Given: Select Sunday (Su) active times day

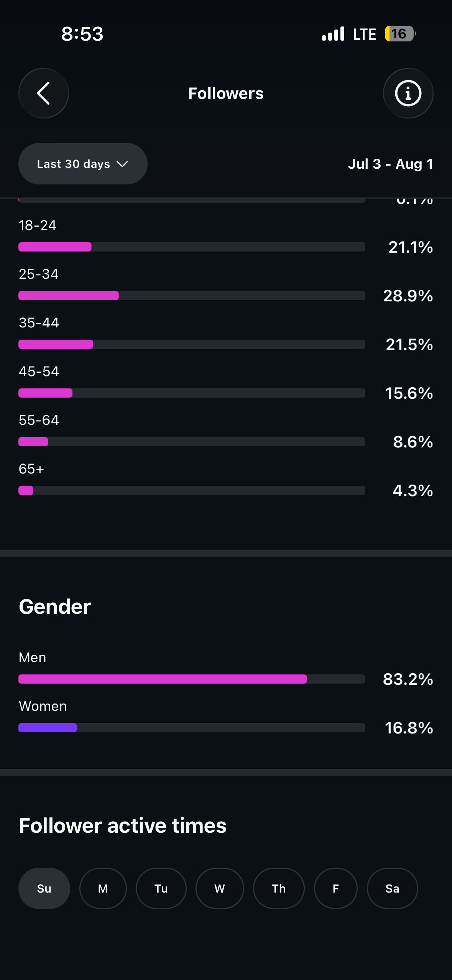Looking at the screenshot, I should click(x=44, y=888).
